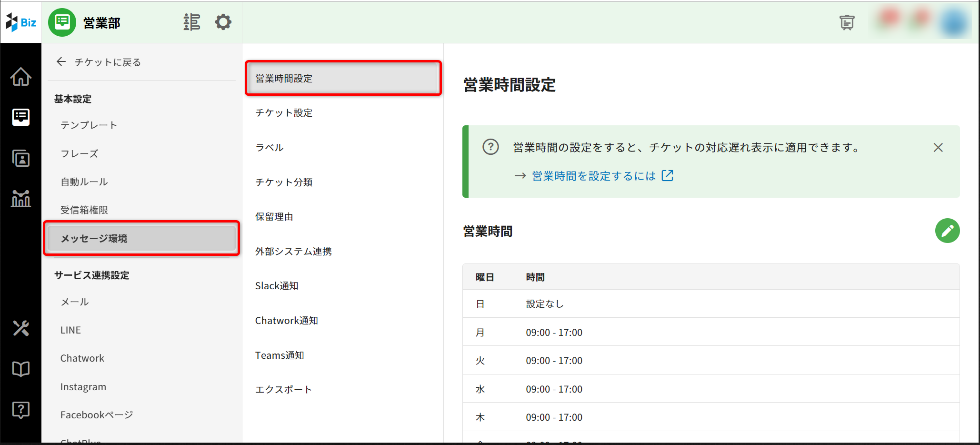Open the analytics chart icon in sidebar
Screen dimensions: 980x445
[21, 198]
